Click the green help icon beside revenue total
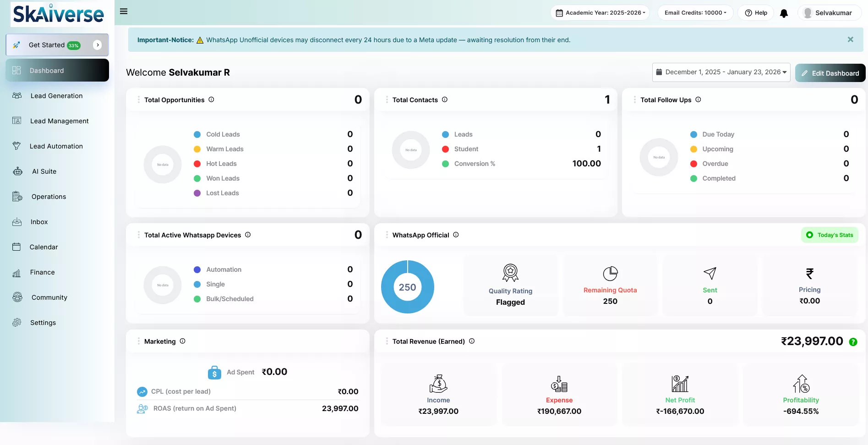Screen dimensions: 868x445 click(853, 342)
